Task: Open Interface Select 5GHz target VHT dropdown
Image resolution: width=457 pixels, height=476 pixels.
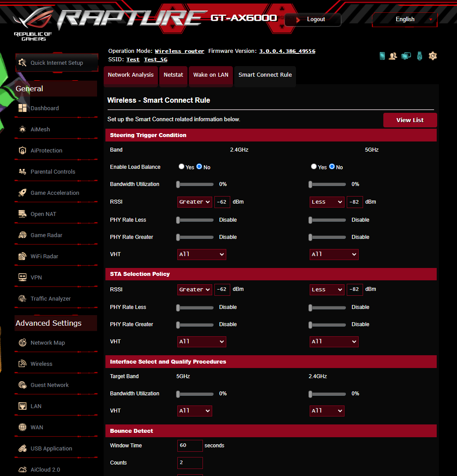Action: (x=195, y=411)
